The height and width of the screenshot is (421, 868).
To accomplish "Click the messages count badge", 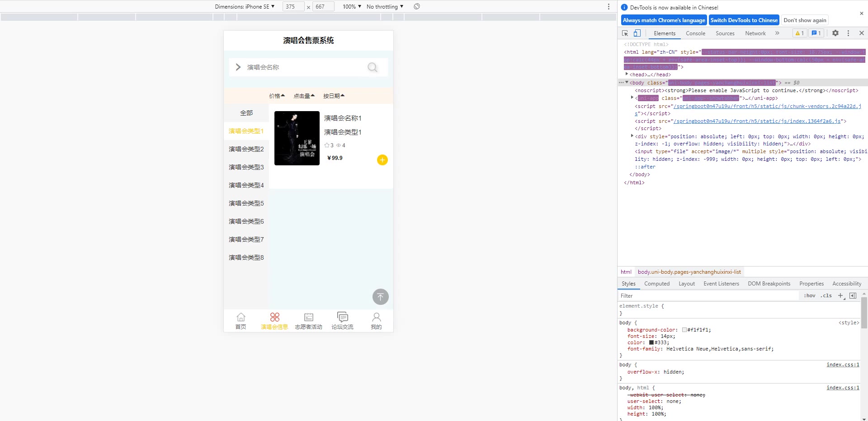I will click(816, 33).
